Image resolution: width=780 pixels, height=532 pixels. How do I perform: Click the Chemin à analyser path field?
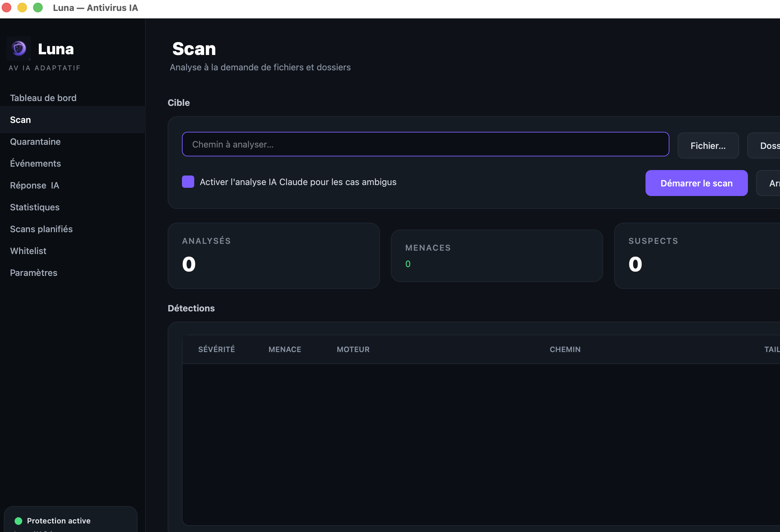point(425,144)
